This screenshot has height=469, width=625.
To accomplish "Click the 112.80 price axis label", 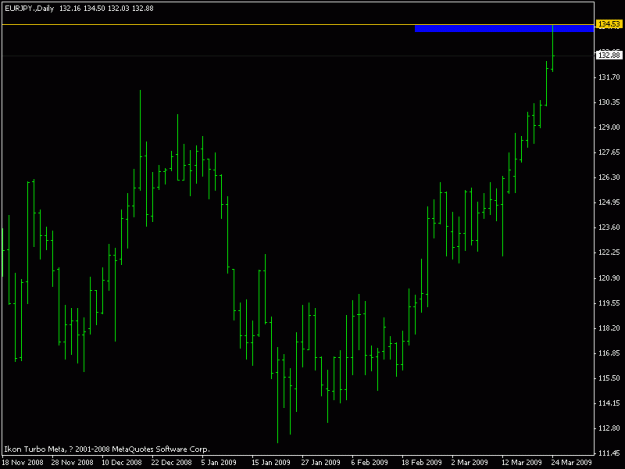I will click(x=609, y=428).
